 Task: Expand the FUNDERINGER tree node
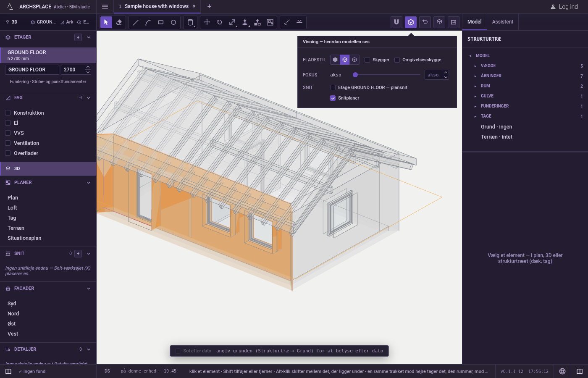[x=475, y=106]
